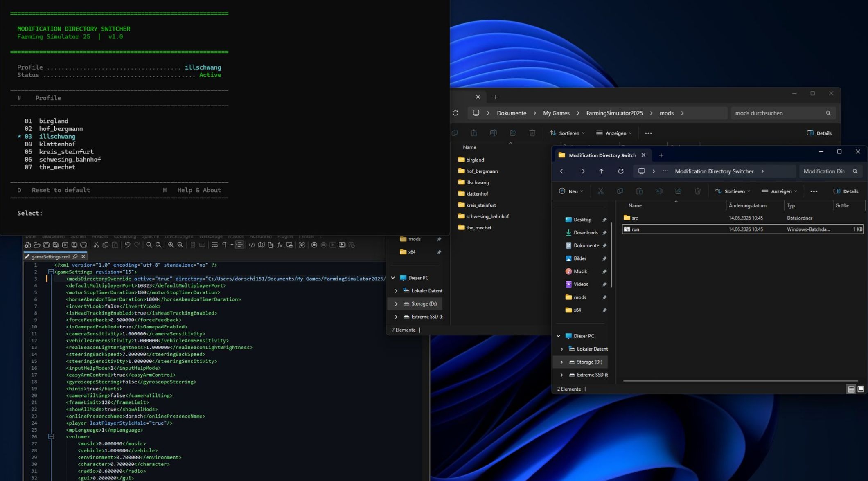Open the Sprache menu in Notepad++
The image size is (868, 481).
point(150,236)
